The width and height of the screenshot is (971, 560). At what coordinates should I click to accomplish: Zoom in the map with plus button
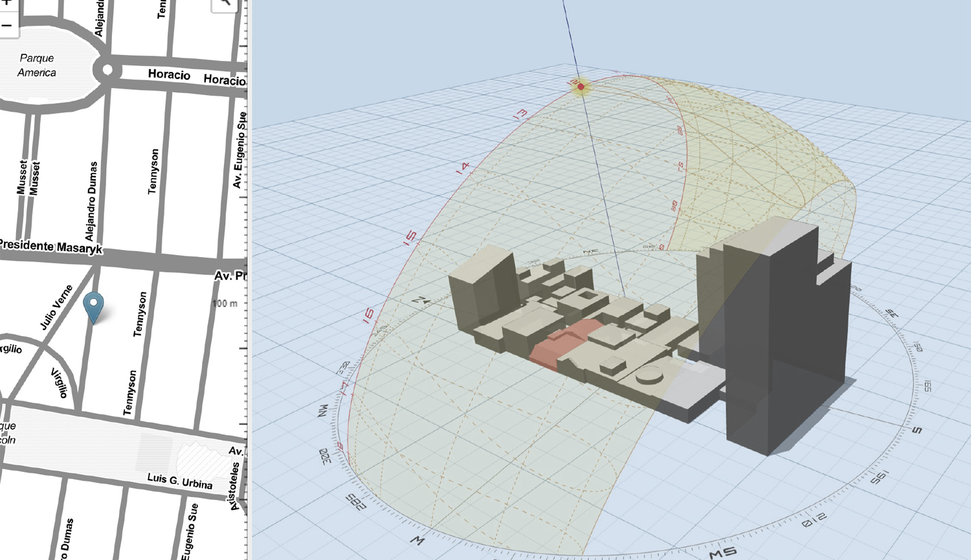7,3
